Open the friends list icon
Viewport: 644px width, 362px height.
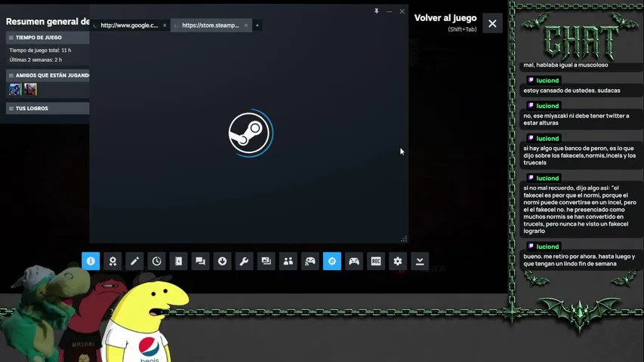[x=288, y=261]
